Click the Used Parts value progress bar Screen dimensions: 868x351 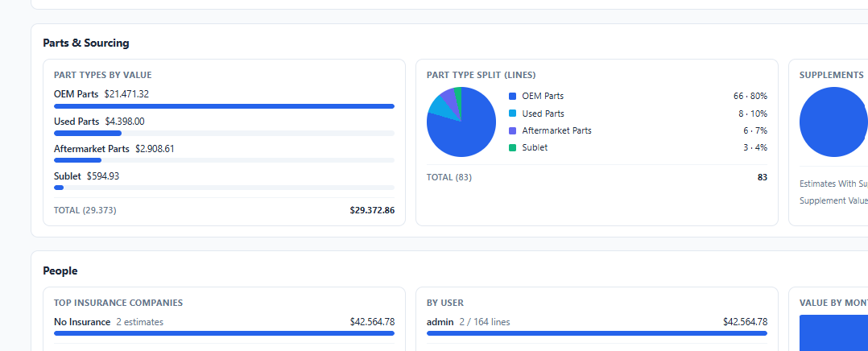click(x=224, y=134)
